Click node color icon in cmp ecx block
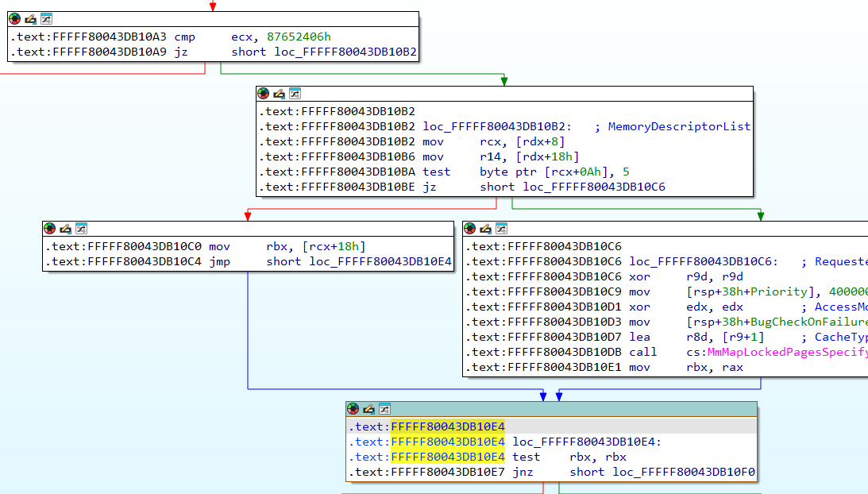Viewport: 868px width, 494px height. pos(15,19)
